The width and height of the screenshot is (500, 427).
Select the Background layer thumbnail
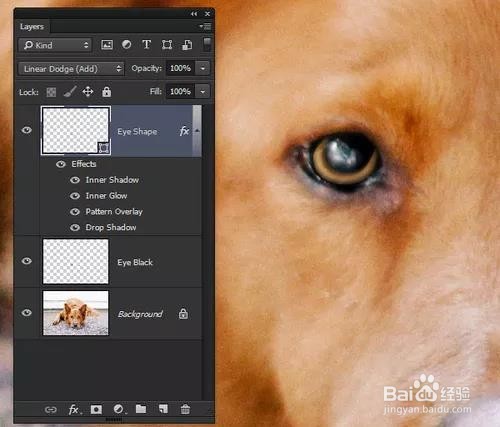(76, 313)
